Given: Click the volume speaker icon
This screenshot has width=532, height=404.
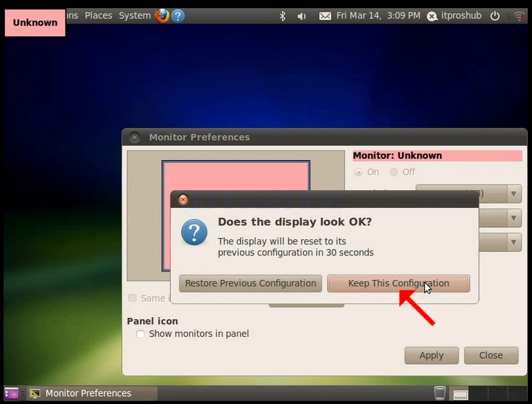Looking at the screenshot, I should coord(301,16).
